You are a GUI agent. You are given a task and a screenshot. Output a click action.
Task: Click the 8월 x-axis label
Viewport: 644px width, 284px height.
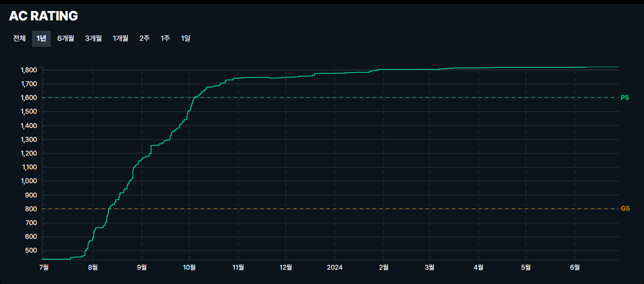coord(93,267)
